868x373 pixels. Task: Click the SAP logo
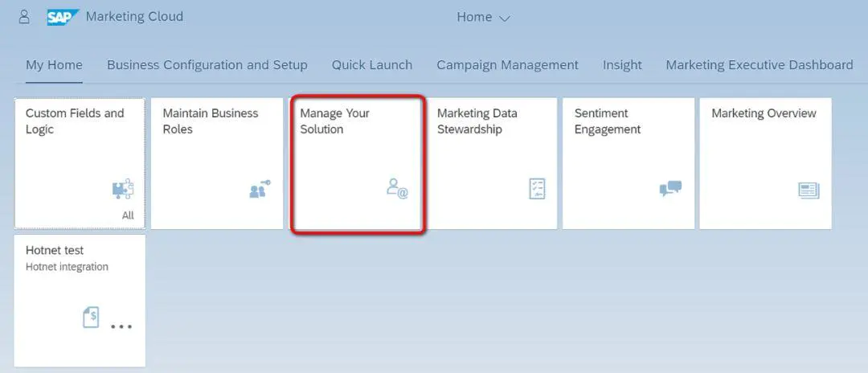63,17
